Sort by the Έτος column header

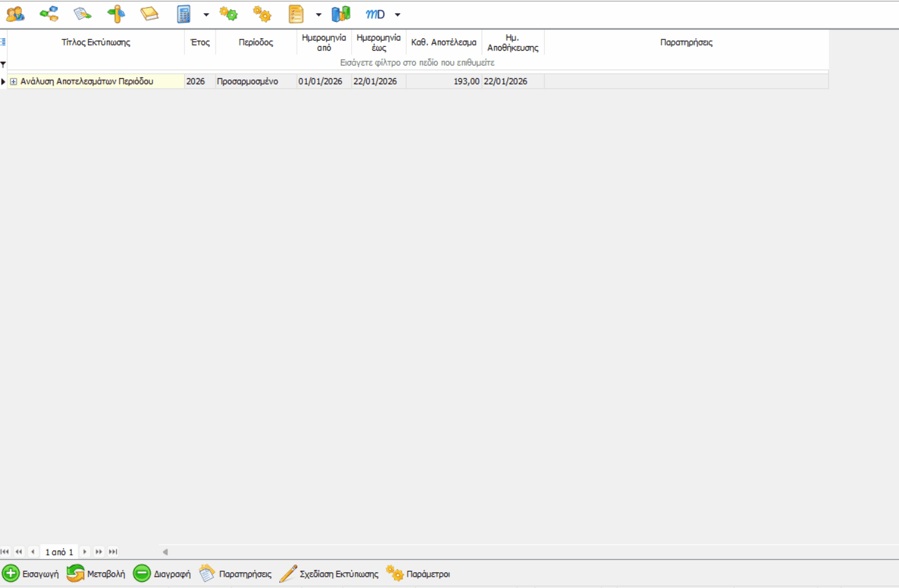tap(200, 42)
